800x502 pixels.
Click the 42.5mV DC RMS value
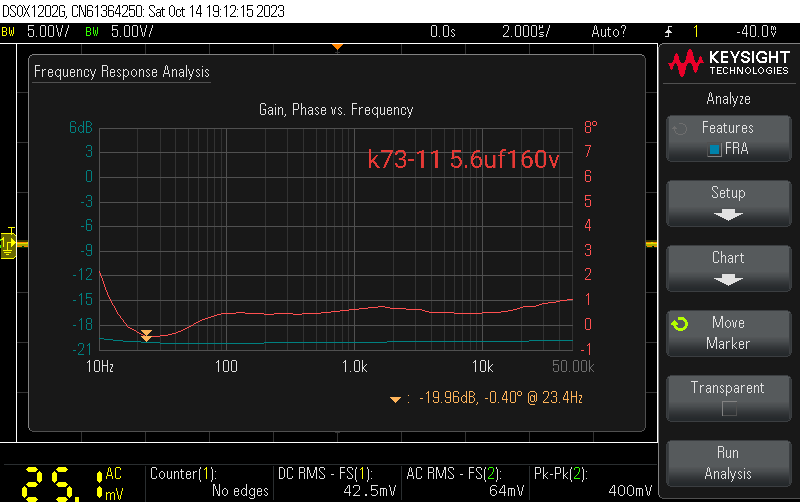tap(369, 491)
